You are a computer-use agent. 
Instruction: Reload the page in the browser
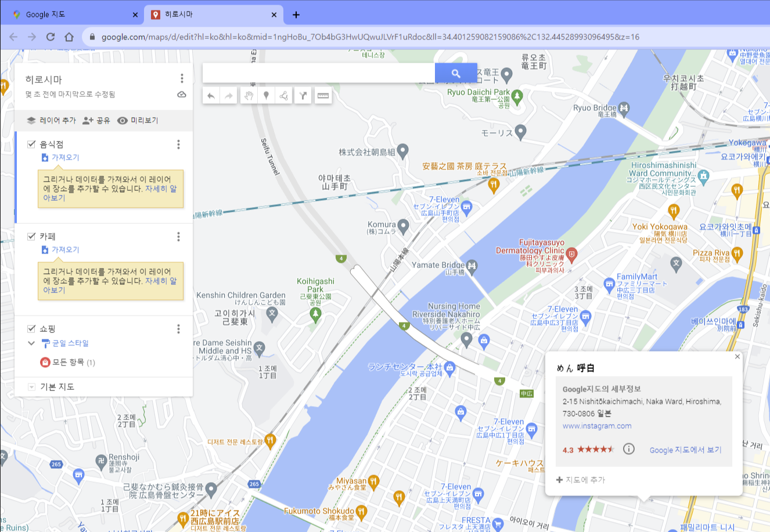(x=51, y=37)
